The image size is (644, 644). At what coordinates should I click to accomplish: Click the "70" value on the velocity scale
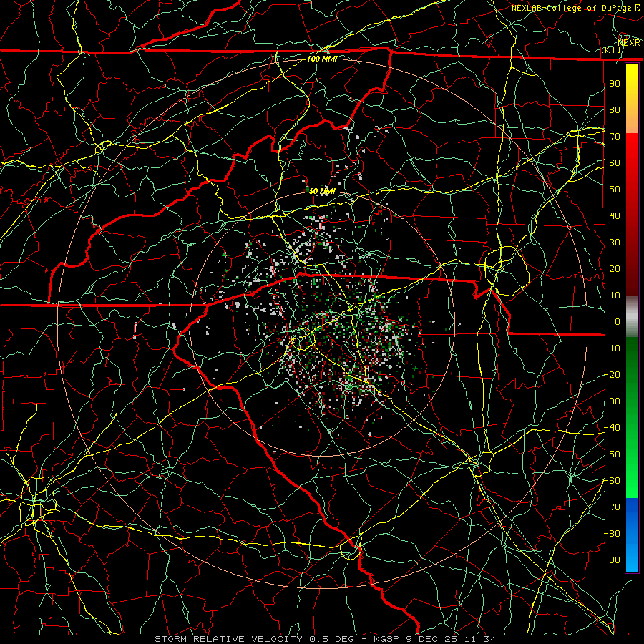[x=615, y=137]
